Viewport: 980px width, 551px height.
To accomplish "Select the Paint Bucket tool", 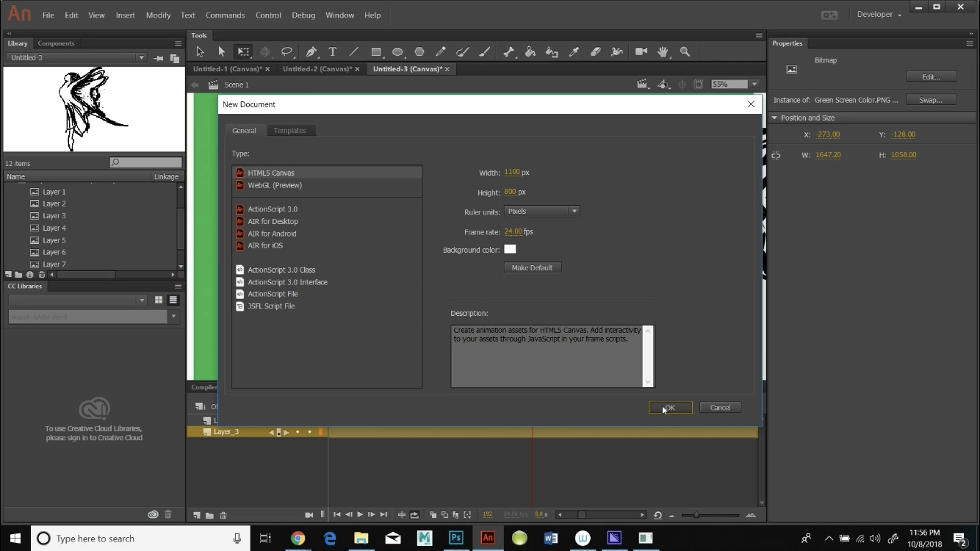I will tap(530, 51).
